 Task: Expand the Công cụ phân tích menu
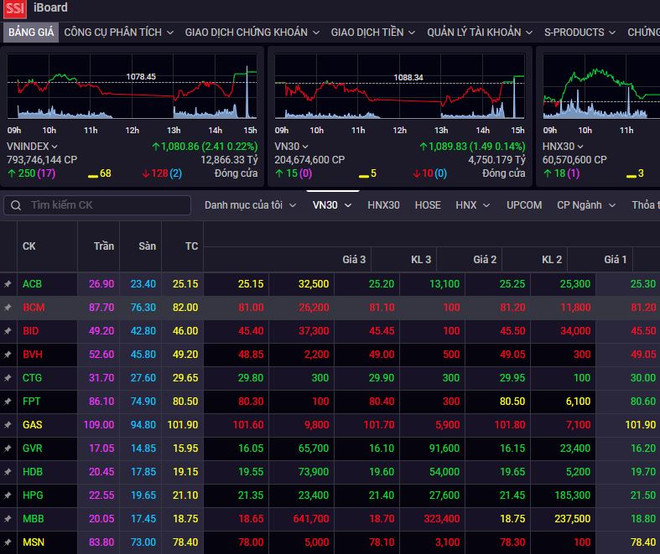tap(118, 32)
